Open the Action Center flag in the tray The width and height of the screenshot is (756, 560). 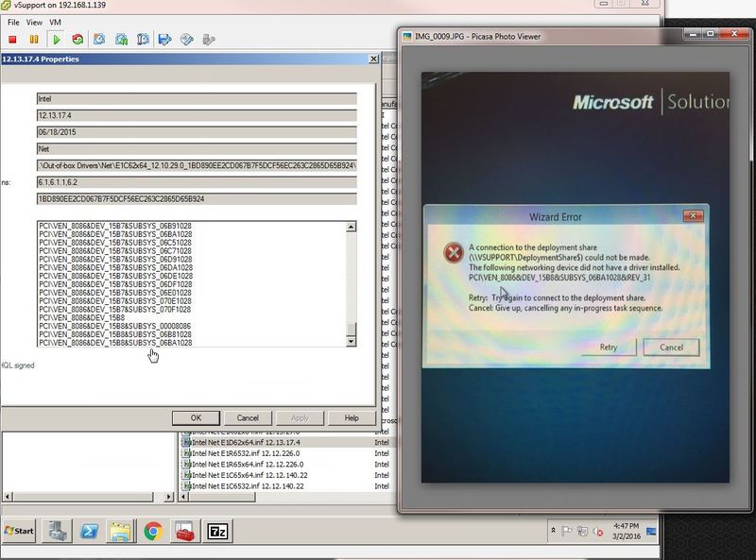567,531
